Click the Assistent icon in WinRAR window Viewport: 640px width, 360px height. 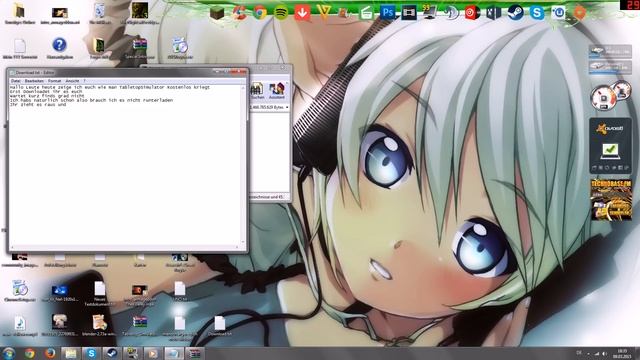pos(276,91)
